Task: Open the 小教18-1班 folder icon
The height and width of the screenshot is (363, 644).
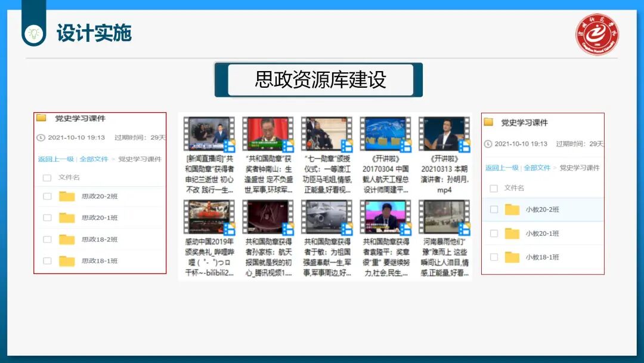Action: 511,257
